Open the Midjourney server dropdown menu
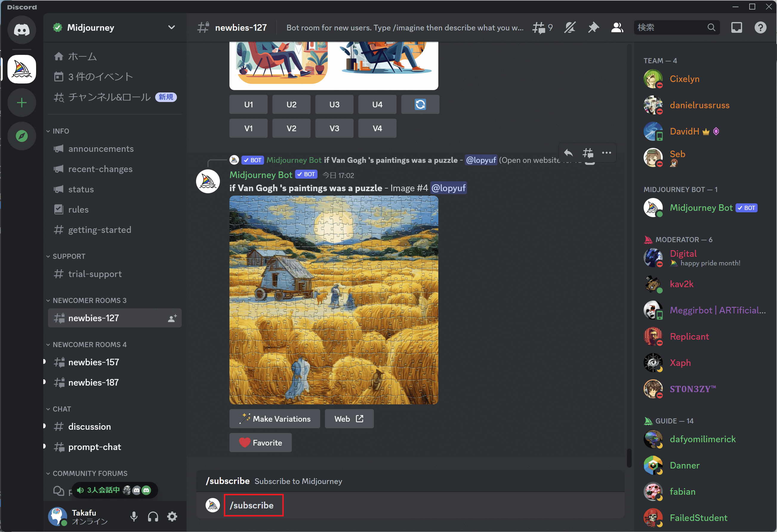777x532 pixels. point(171,28)
